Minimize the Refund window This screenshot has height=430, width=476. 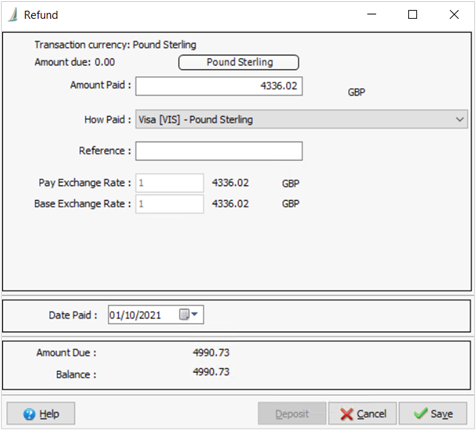point(372,14)
